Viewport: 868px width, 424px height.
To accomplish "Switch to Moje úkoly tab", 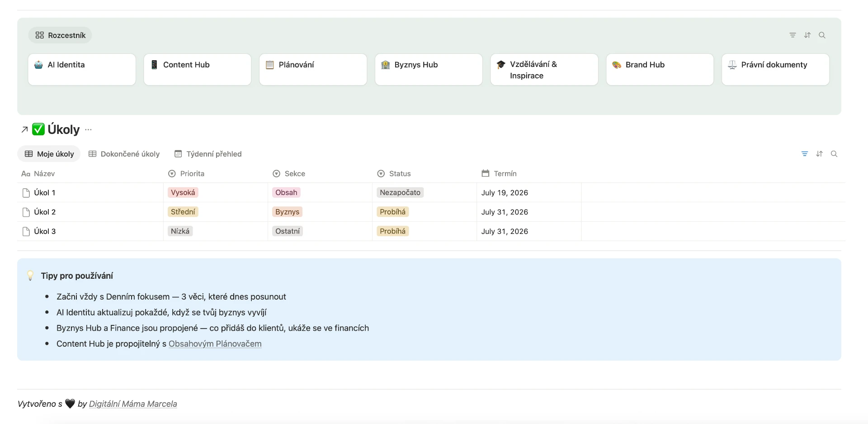I will (x=49, y=154).
